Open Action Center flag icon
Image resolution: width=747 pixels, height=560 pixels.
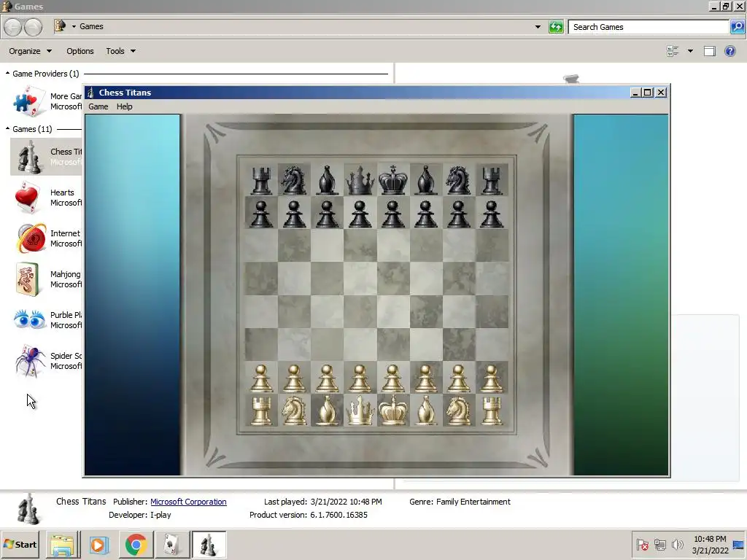click(642, 544)
